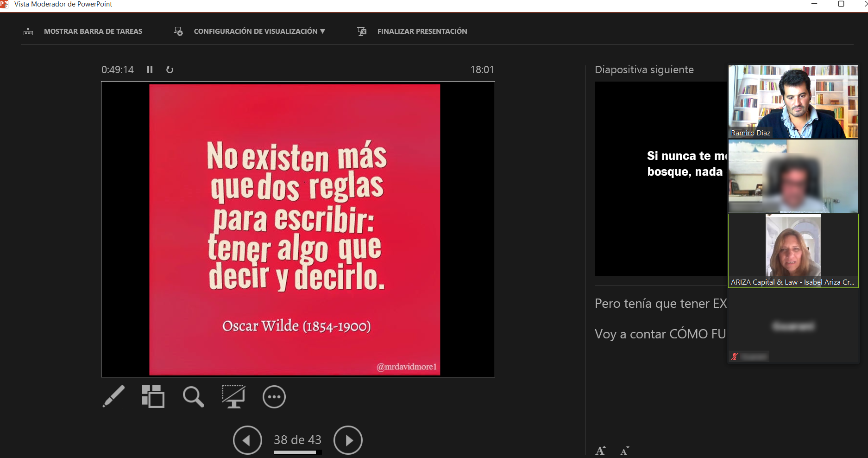Advance to the next slide
This screenshot has width=868, height=458.
pos(348,440)
